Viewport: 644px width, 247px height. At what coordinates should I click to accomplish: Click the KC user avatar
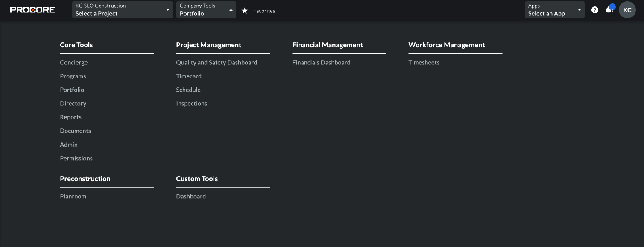pyautogui.click(x=627, y=9)
